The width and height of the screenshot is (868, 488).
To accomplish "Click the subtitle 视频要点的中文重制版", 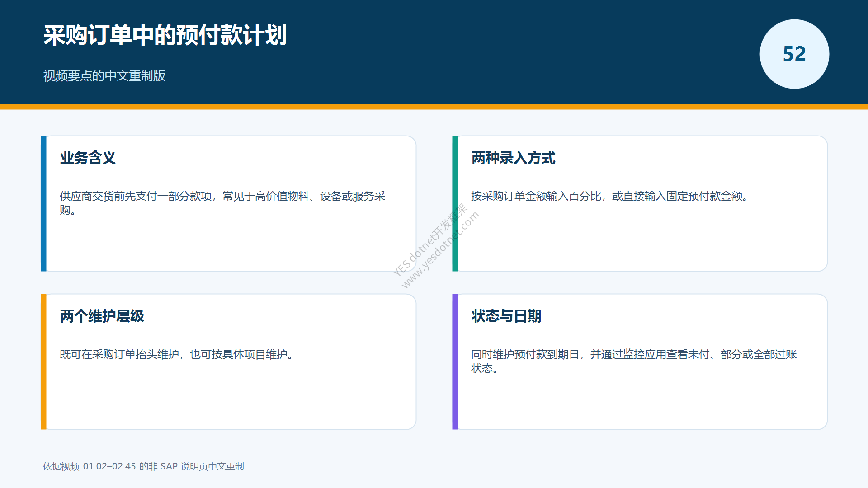I will (104, 75).
